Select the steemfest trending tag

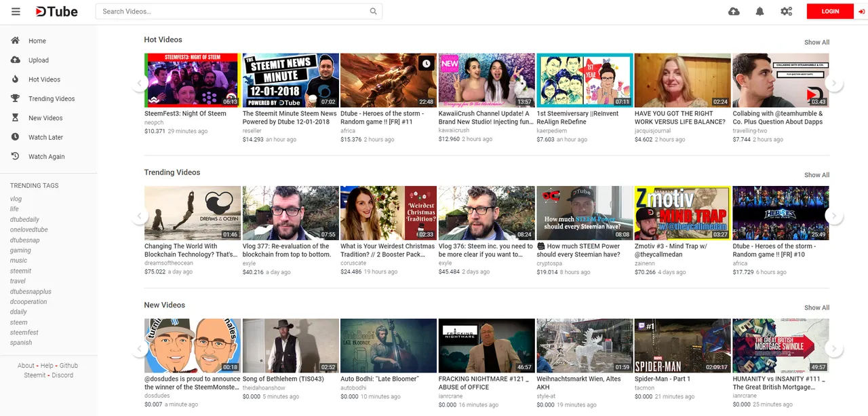(x=24, y=333)
